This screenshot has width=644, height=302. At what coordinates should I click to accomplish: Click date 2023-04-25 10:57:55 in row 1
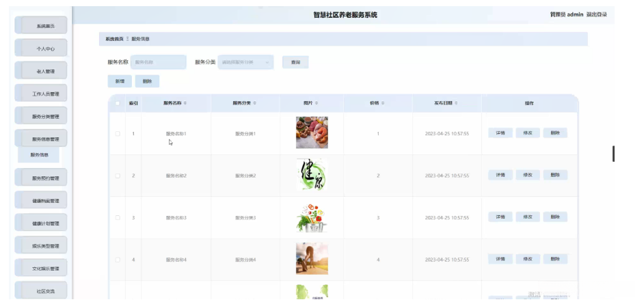click(447, 134)
